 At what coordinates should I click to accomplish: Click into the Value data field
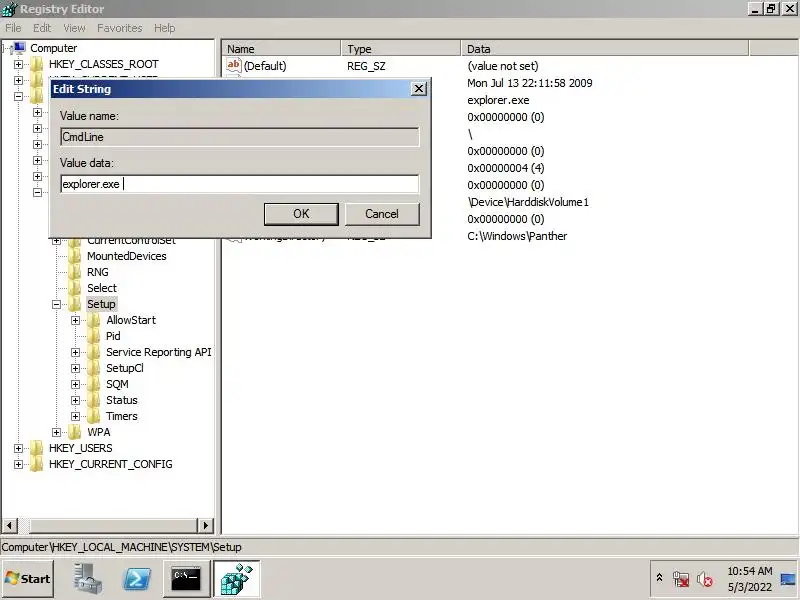[240, 184]
